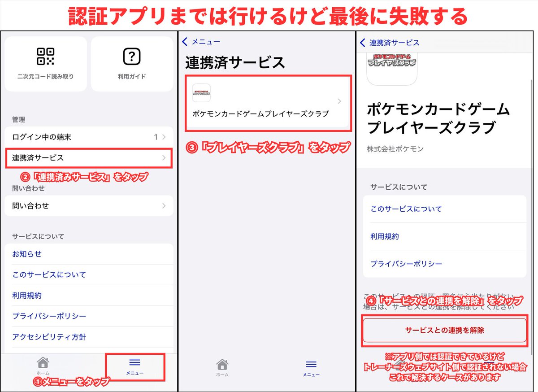Open アクセシビリティ方針 link
This screenshot has width=538, height=392.
(49, 337)
